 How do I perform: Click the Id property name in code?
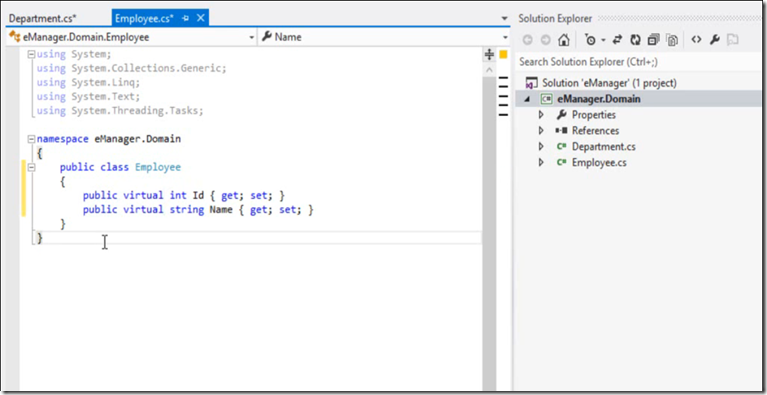coord(198,196)
